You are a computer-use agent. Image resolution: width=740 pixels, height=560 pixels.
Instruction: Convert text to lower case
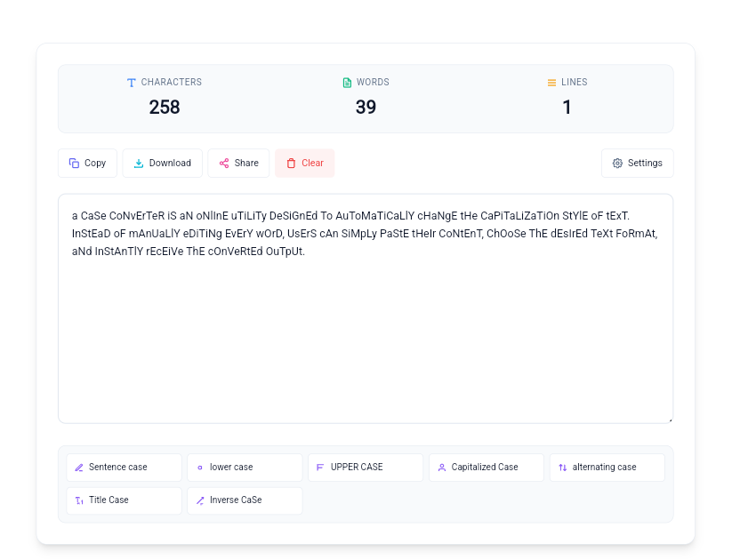point(245,468)
